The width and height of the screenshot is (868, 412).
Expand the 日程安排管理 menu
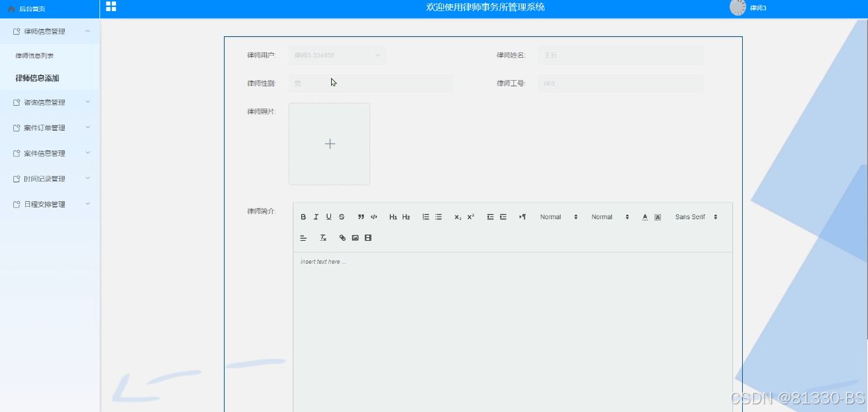[50, 205]
